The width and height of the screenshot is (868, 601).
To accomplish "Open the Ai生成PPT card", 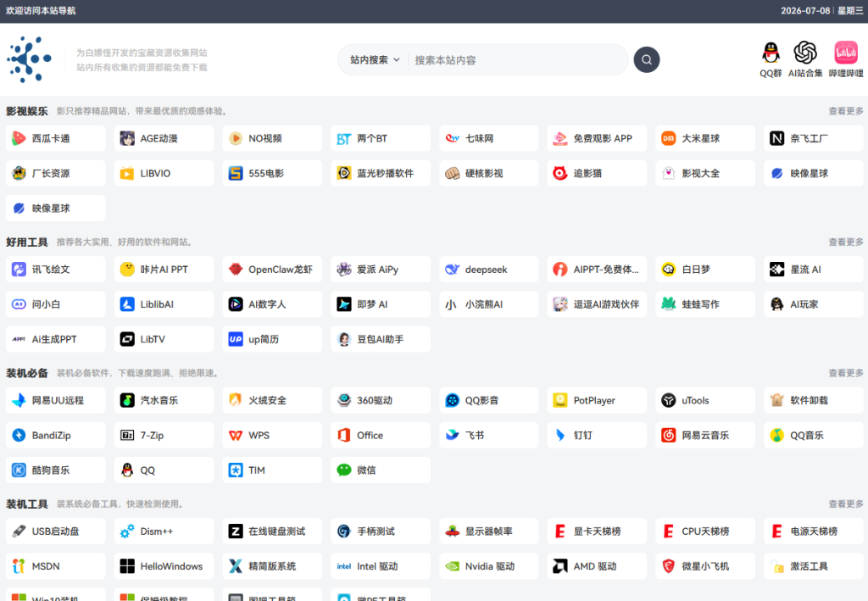I will pyautogui.click(x=55, y=339).
